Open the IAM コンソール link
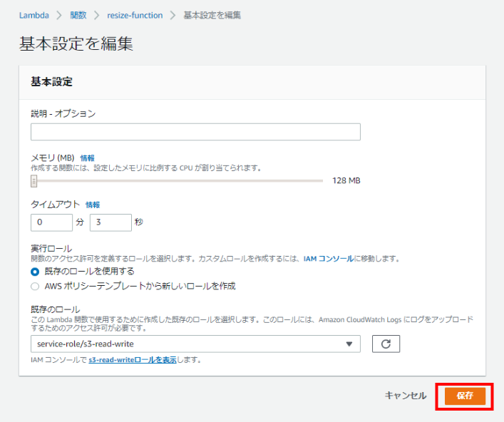 pyautogui.click(x=329, y=259)
